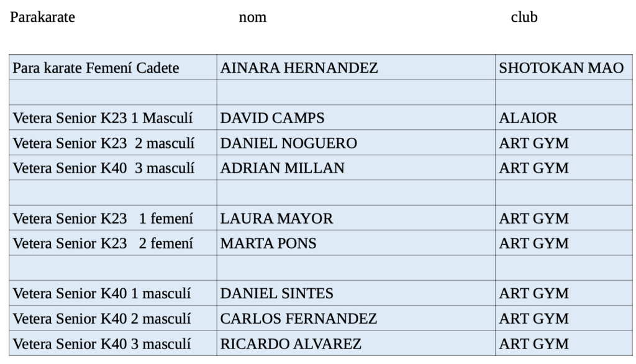Screen dimensions: 636x364
Task: Click the CARLOS FERNANDEZ name cell
Action: (299, 319)
